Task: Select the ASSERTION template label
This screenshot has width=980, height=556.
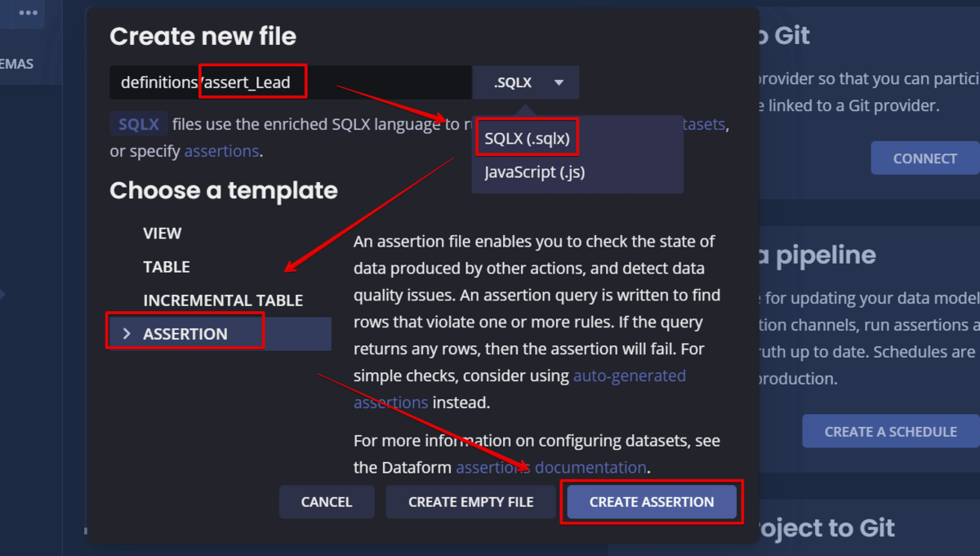Action: tap(185, 334)
